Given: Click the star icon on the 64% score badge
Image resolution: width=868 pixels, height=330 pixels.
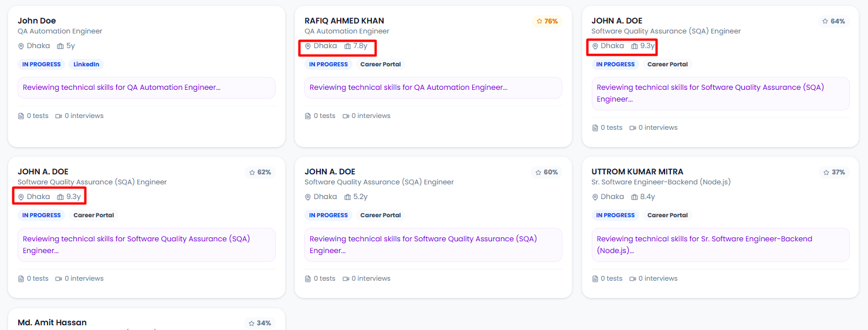Looking at the screenshot, I should pyautogui.click(x=826, y=21).
